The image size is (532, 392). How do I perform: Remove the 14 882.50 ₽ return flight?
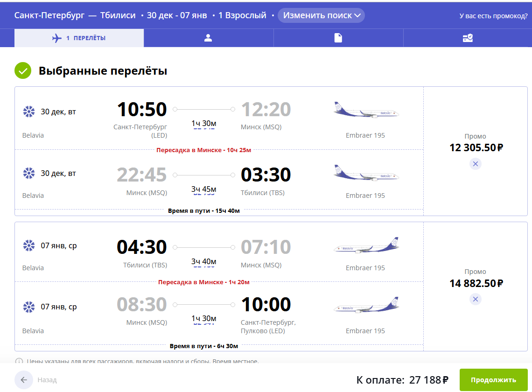[476, 299]
